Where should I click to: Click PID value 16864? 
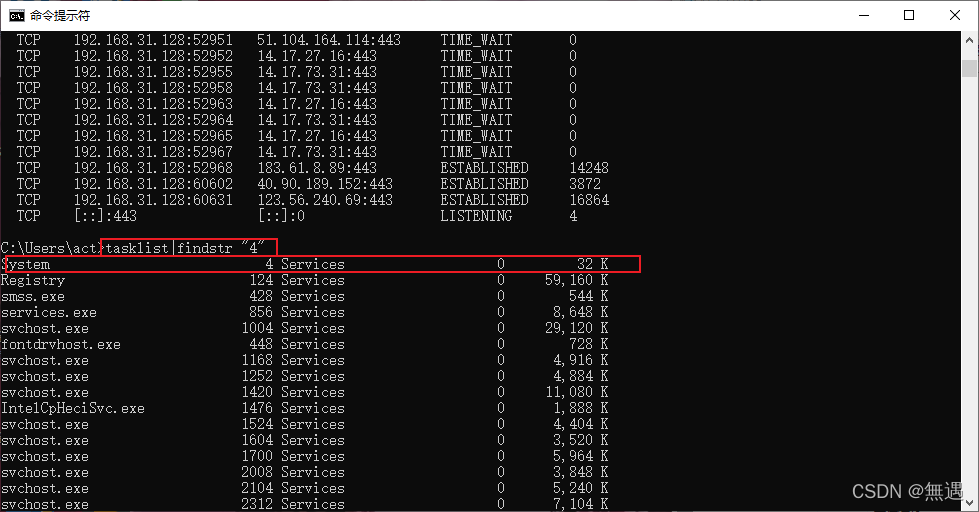[x=589, y=200]
